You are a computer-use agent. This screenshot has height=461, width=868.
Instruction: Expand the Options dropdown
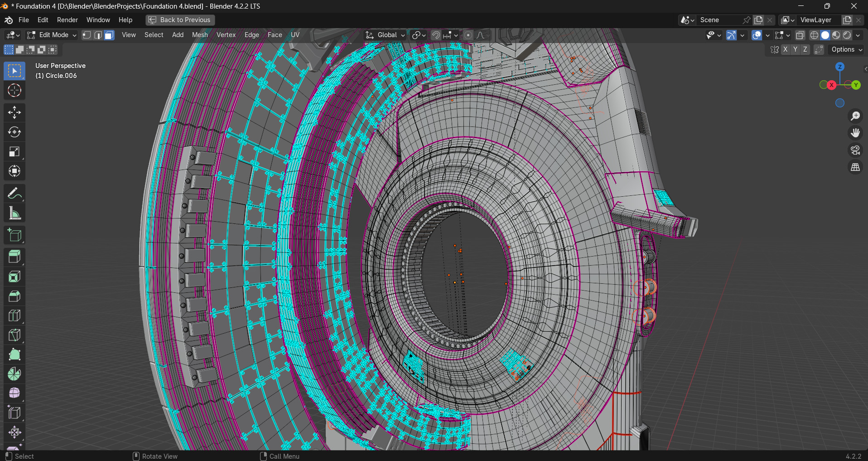pyautogui.click(x=847, y=49)
